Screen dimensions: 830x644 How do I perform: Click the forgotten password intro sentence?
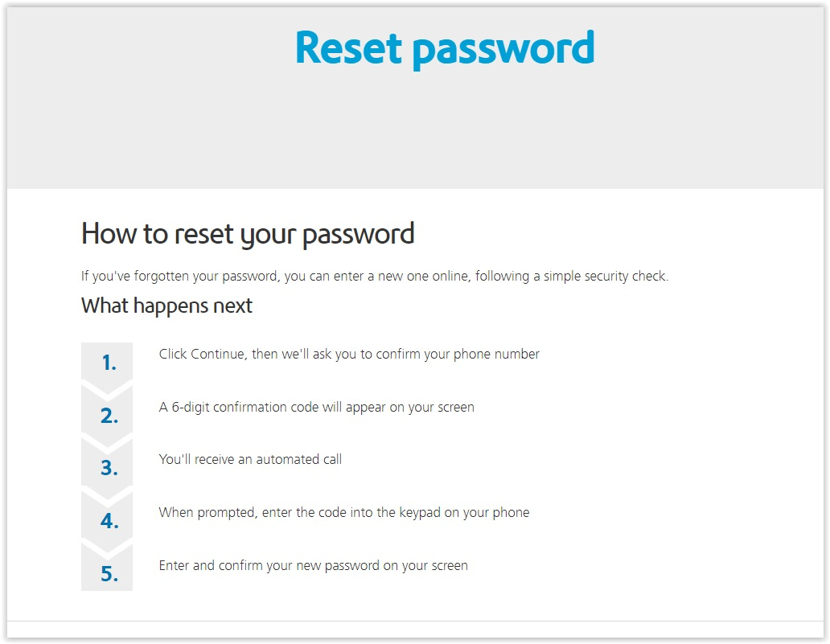[375, 277]
